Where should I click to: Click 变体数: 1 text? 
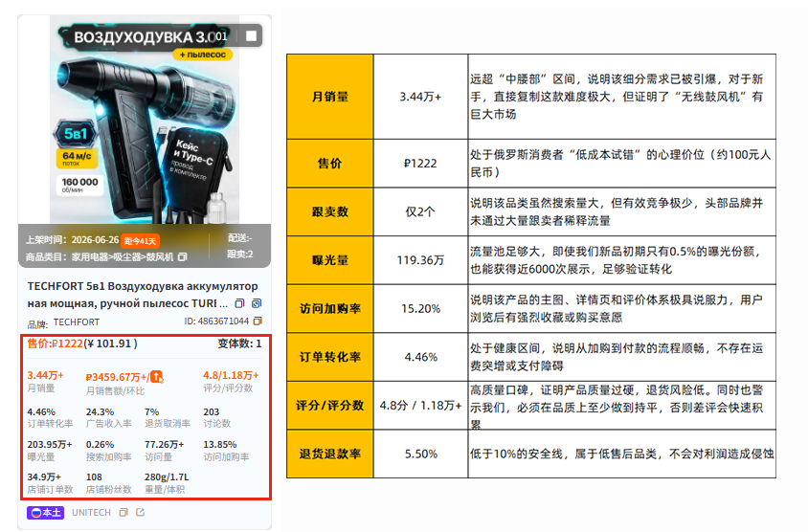pyautogui.click(x=239, y=344)
